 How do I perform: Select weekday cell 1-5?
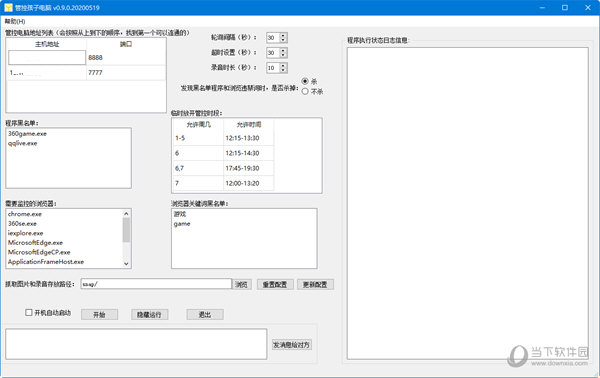pos(198,138)
